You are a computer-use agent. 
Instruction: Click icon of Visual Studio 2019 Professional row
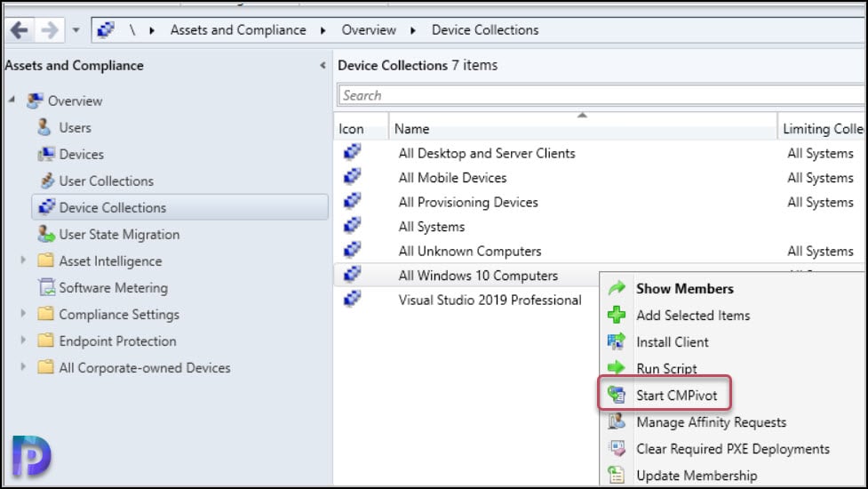[352, 299]
